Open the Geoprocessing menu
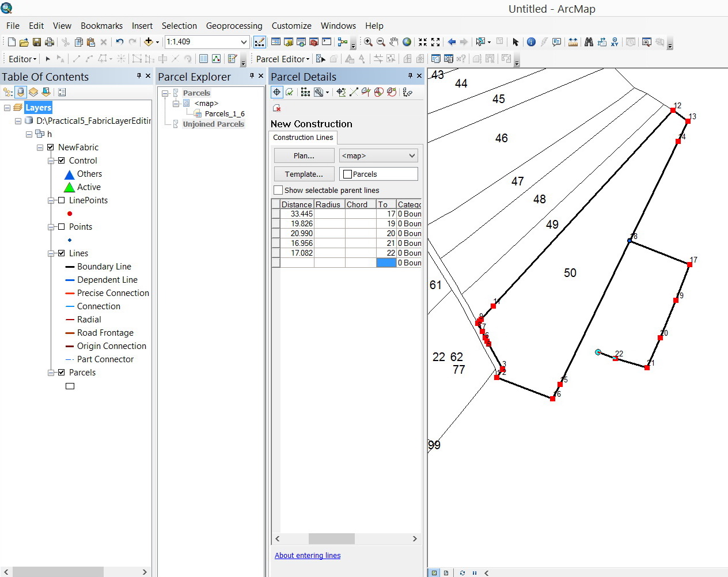The width and height of the screenshot is (728, 577). [234, 26]
